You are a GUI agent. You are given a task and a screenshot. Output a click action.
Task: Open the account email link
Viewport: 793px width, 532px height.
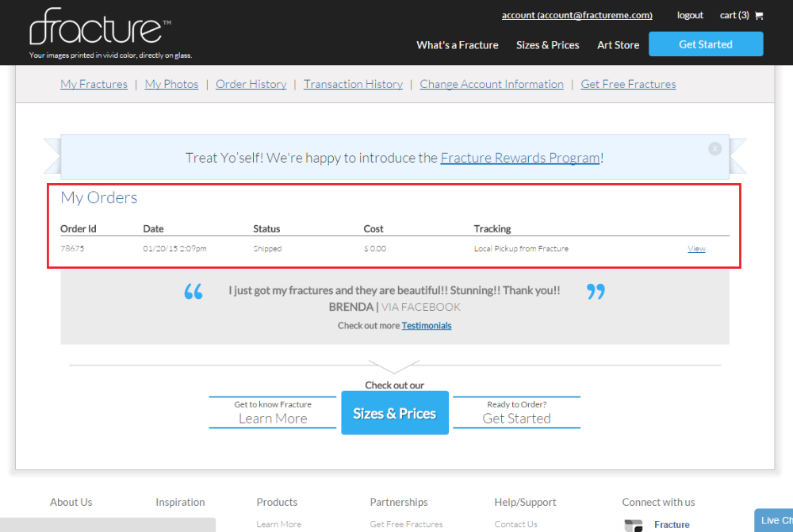click(577, 15)
